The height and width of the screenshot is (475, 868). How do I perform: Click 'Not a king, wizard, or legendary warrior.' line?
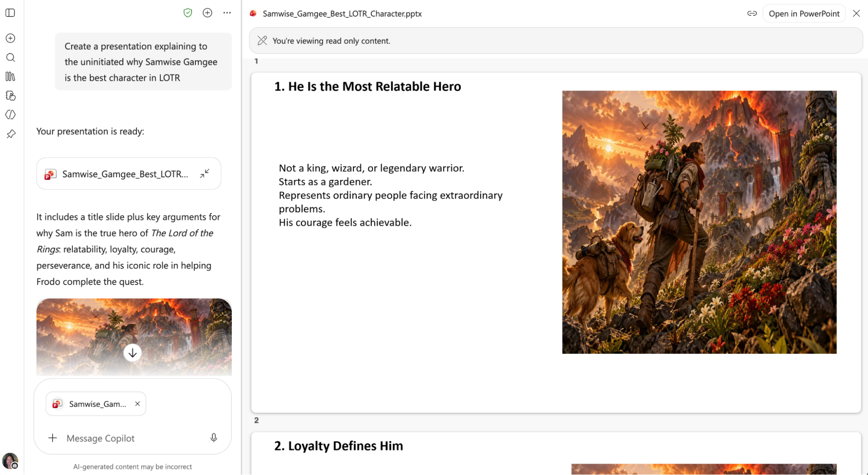(x=372, y=168)
